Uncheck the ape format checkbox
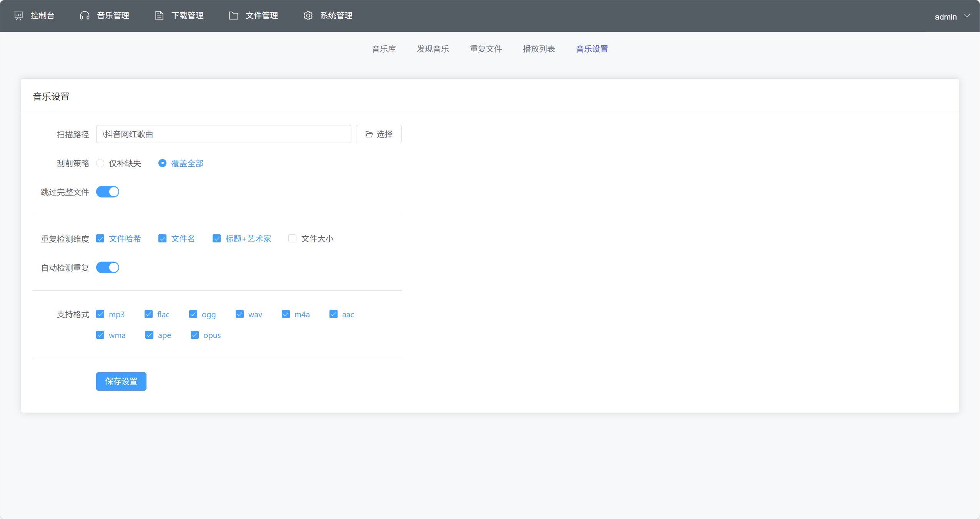The width and height of the screenshot is (980, 519). 150,335
